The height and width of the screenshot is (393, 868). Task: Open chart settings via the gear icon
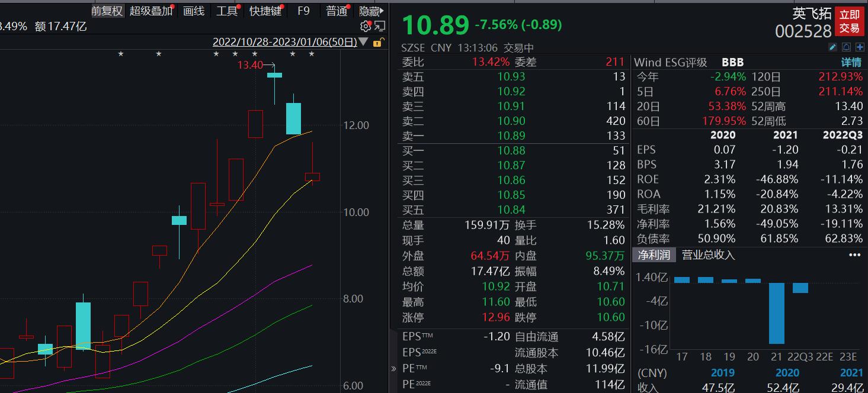(x=365, y=26)
